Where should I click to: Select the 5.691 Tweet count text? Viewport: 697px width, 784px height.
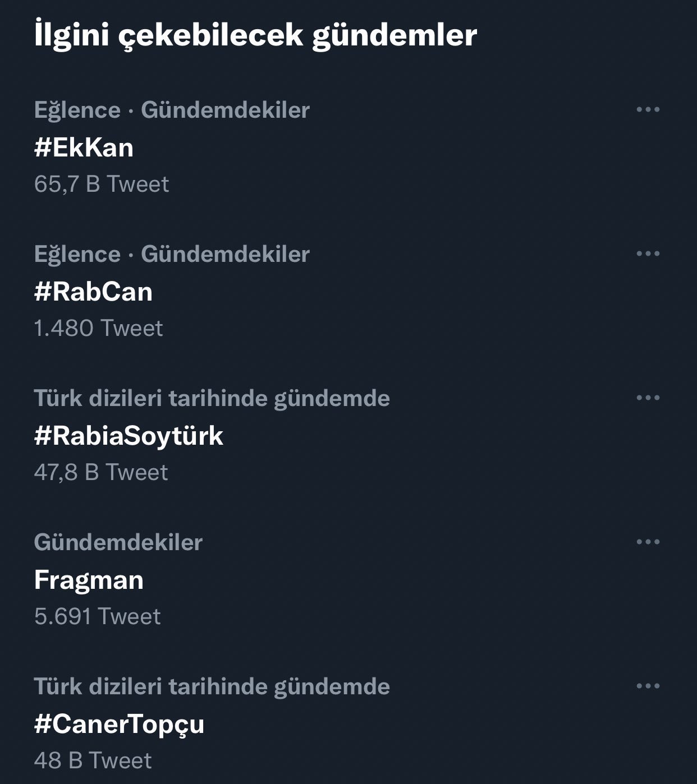(97, 616)
